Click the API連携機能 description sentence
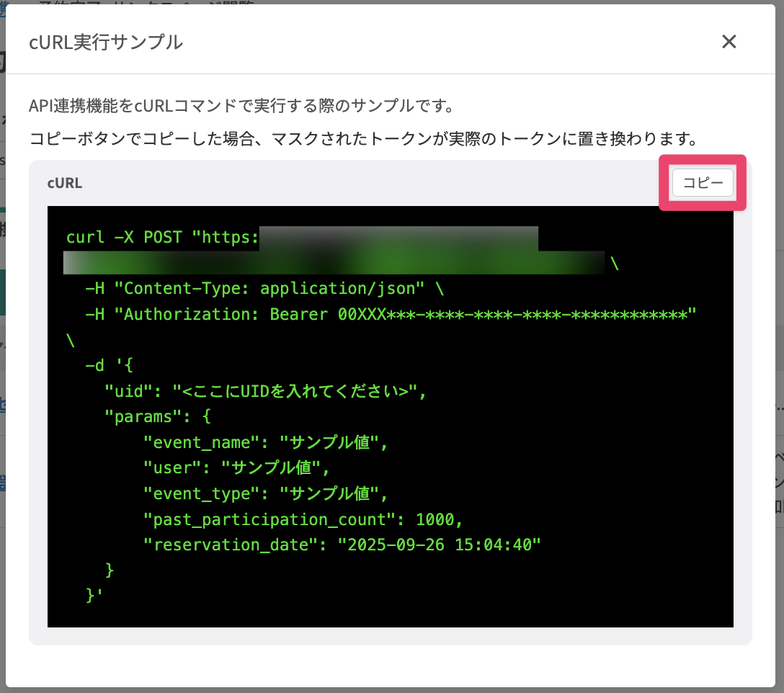This screenshot has height=693, width=784. [x=241, y=107]
